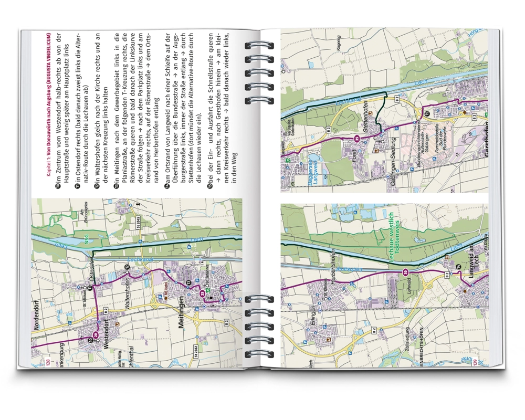Select kilometer marker 25 in Meitingen
525x420 pixels.
[x=203, y=294]
